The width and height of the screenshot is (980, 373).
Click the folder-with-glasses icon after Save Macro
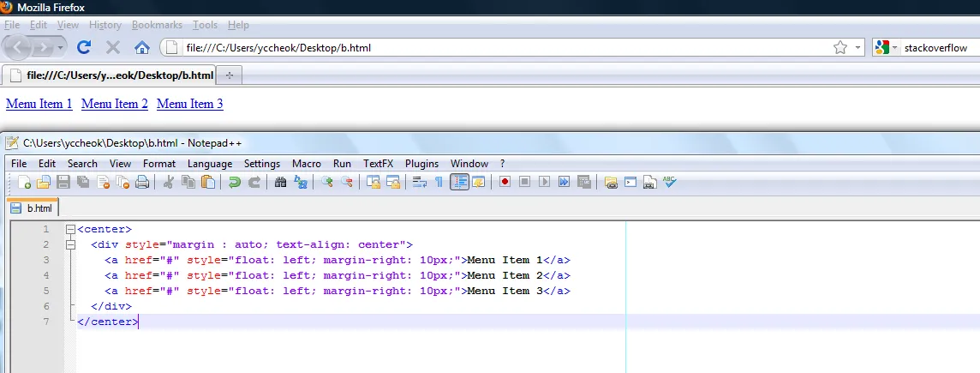pyautogui.click(x=611, y=182)
